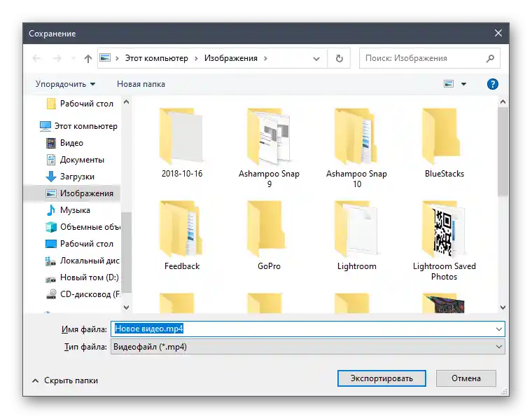
Task: Click the refresh icon in address bar
Action: point(339,59)
